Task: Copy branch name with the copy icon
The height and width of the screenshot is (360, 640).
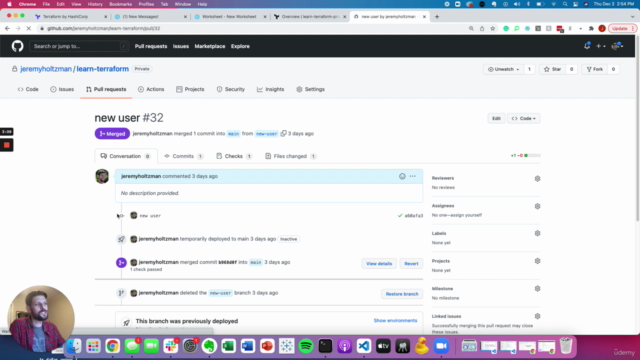Action: click(x=283, y=133)
